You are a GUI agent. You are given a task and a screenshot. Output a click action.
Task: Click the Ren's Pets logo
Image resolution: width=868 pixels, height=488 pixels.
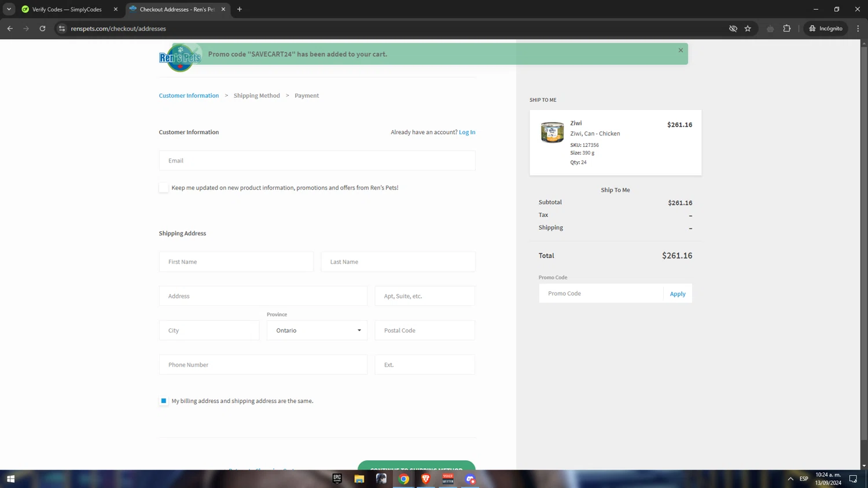tap(180, 57)
